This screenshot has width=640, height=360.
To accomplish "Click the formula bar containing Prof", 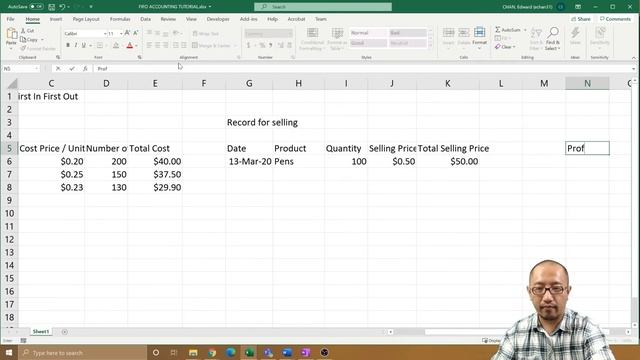I will point(362,69).
